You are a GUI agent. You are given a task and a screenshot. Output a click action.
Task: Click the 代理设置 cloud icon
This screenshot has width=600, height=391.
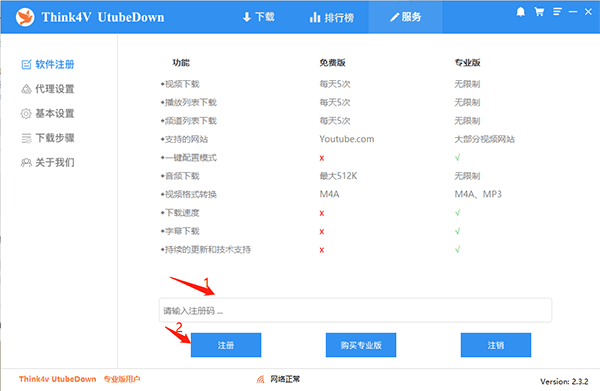click(x=26, y=89)
